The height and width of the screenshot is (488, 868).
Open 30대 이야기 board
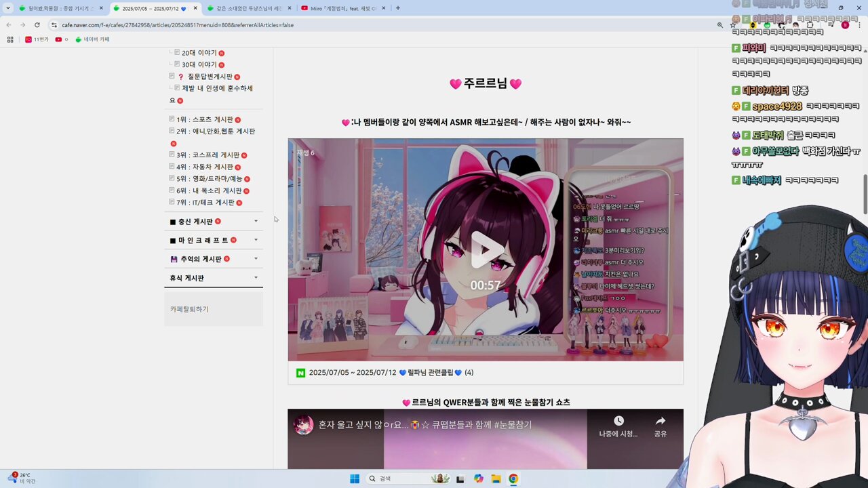[199, 64]
